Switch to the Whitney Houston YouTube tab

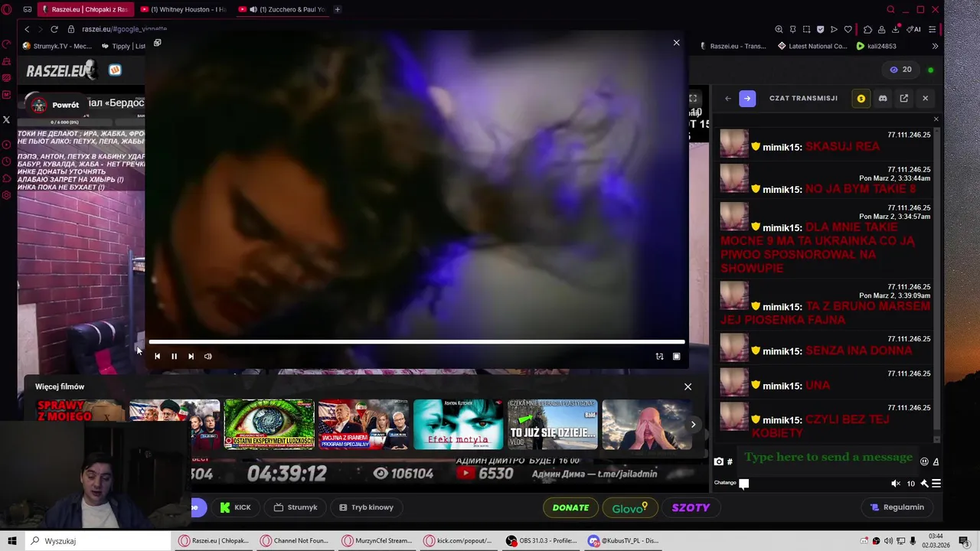click(x=184, y=9)
